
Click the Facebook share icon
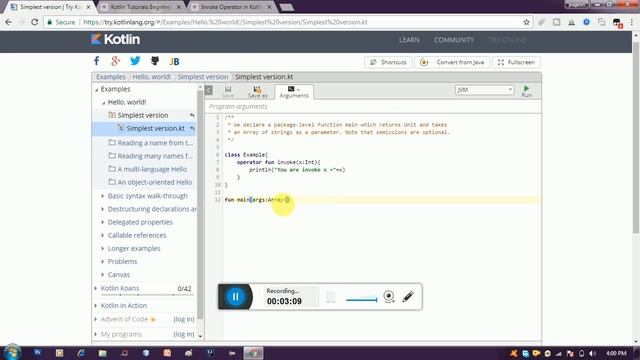coord(96,61)
